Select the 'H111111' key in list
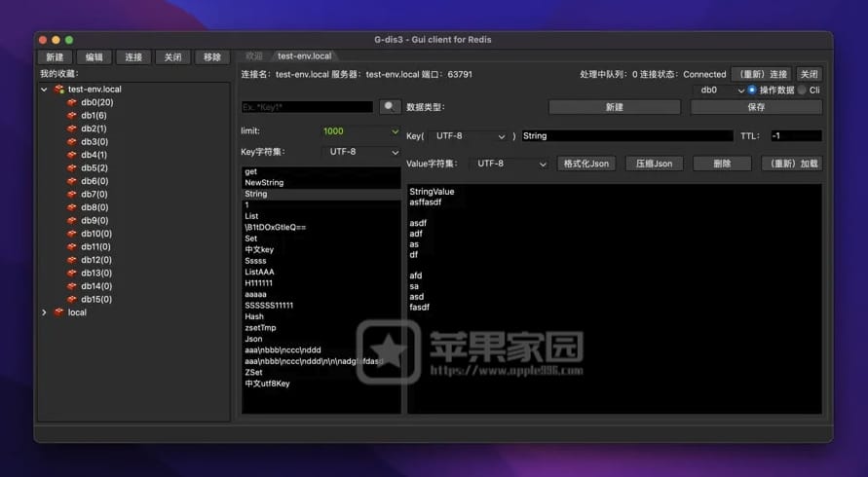The height and width of the screenshot is (477, 868). tap(321, 283)
